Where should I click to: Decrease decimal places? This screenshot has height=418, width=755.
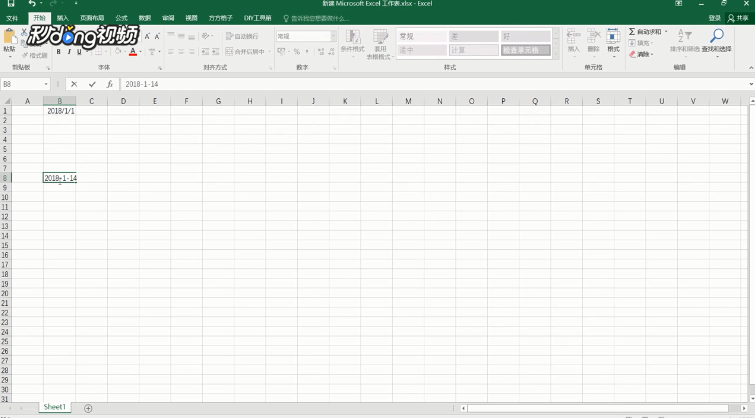(331, 52)
